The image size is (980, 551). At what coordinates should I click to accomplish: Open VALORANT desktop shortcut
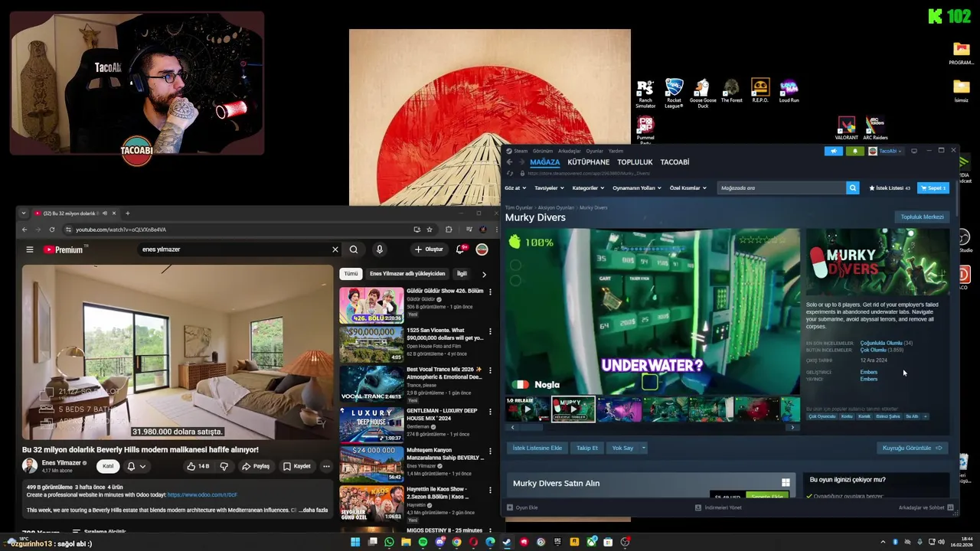(x=846, y=128)
